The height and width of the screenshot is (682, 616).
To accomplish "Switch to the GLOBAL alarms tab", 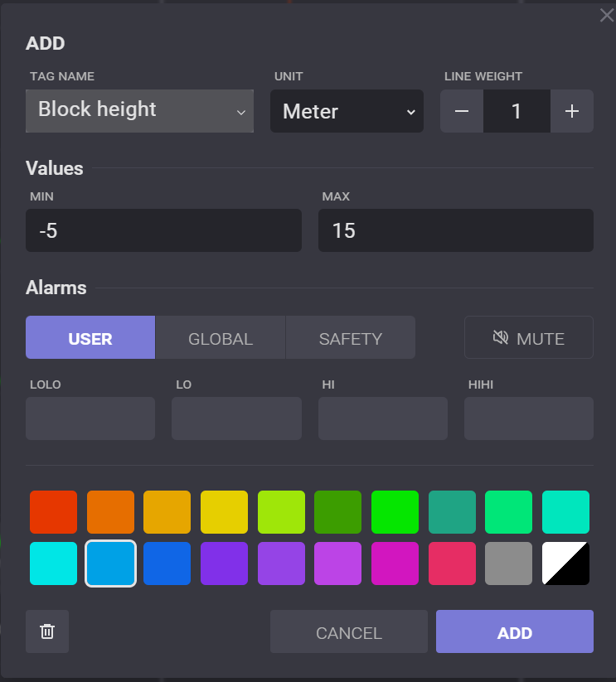I will (221, 338).
